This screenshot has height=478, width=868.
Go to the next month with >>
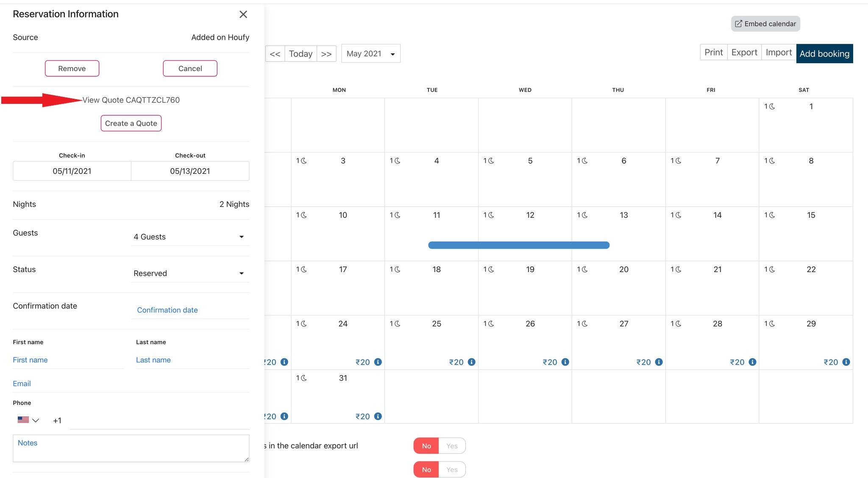coord(326,54)
